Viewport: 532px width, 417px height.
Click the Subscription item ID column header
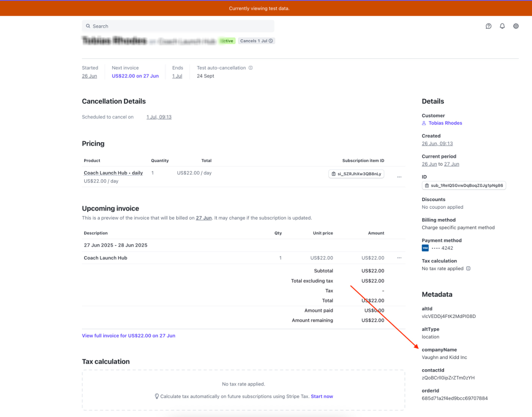pyautogui.click(x=363, y=161)
